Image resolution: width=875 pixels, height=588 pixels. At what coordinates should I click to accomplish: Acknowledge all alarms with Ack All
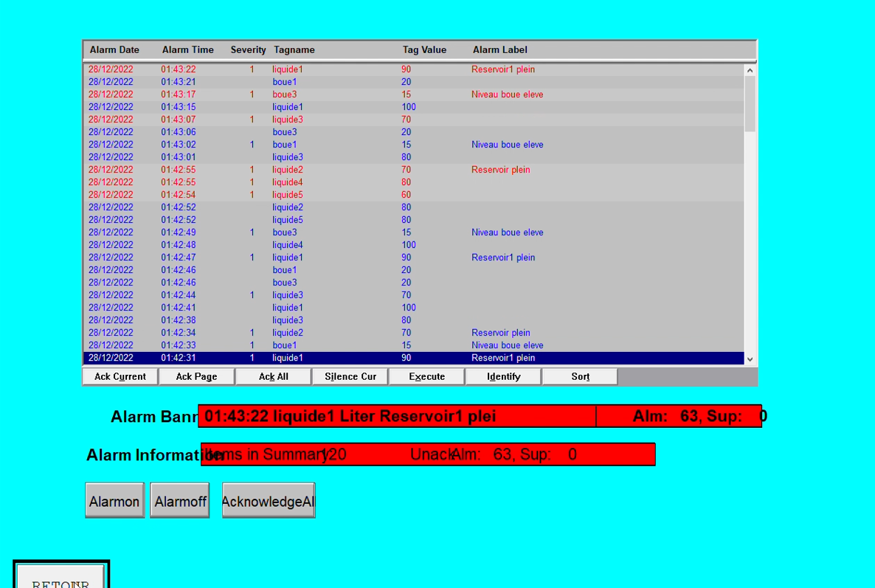pyautogui.click(x=273, y=376)
